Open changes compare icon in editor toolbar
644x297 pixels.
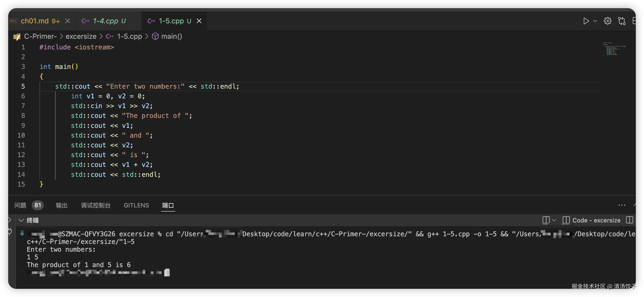coord(622,21)
